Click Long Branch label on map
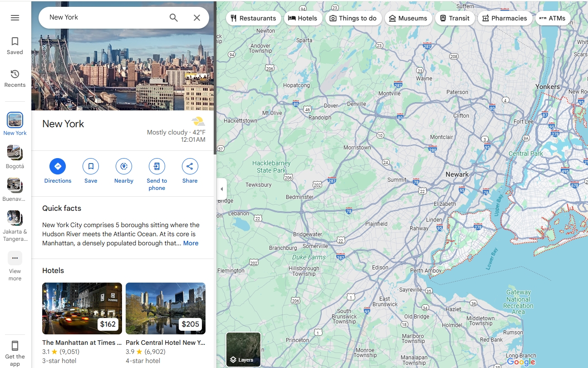 [x=521, y=356]
